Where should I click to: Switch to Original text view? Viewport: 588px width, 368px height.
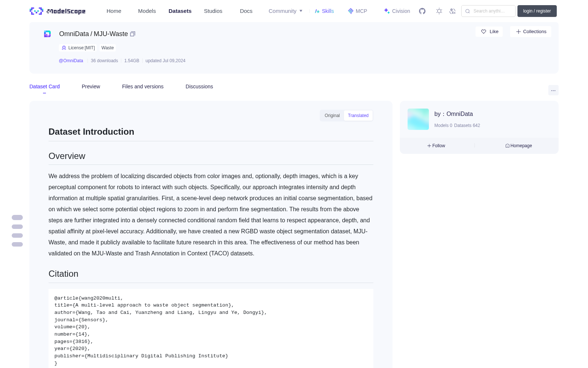pos(332,116)
